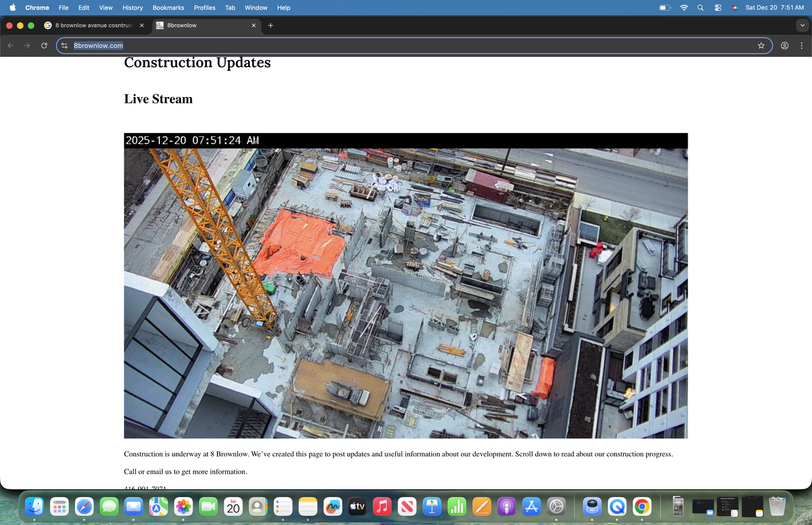Open Chrome's three-dot menu

[802, 46]
